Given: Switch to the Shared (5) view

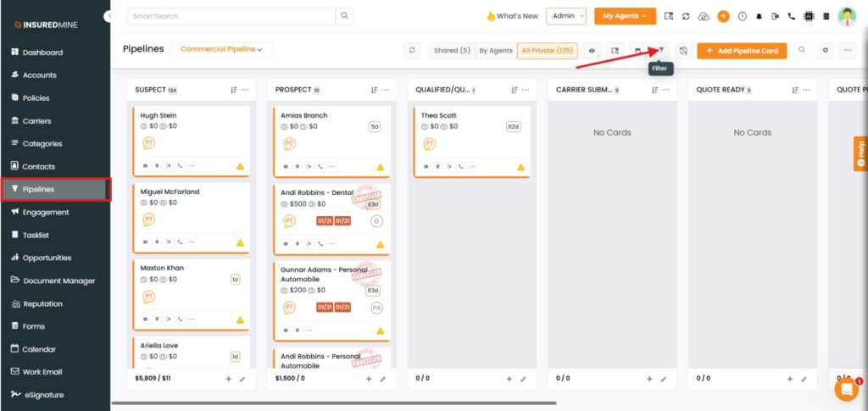Looking at the screenshot, I should coord(452,51).
